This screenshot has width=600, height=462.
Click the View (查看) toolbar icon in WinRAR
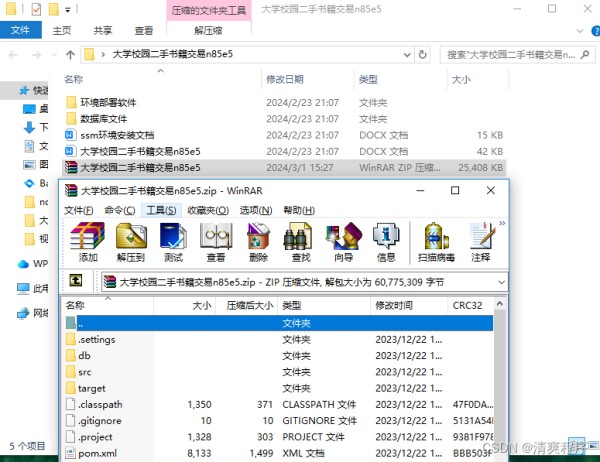click(216, 242)
